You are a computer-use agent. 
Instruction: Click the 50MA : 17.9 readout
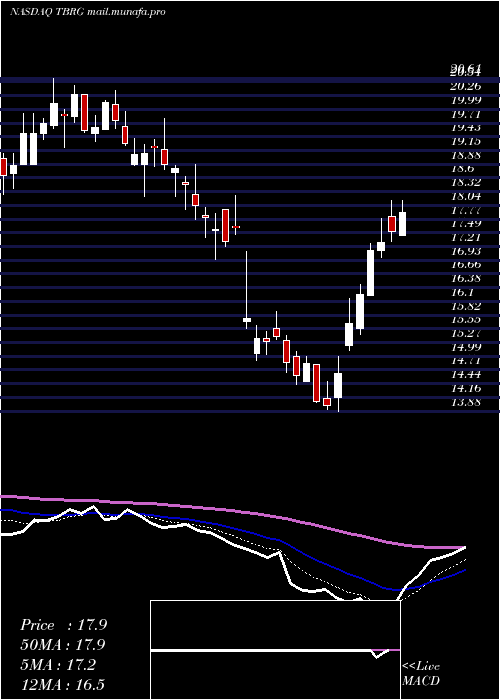(63, 645)
